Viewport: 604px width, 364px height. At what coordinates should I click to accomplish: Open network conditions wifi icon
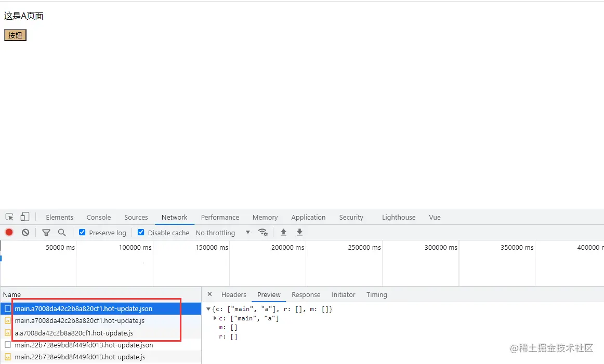tap(262, 233)
